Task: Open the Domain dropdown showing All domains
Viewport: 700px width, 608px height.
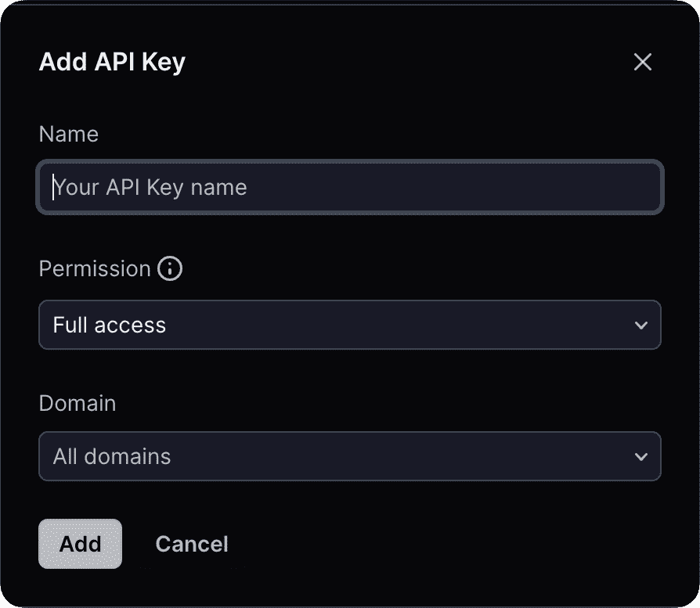Action: 349,456
